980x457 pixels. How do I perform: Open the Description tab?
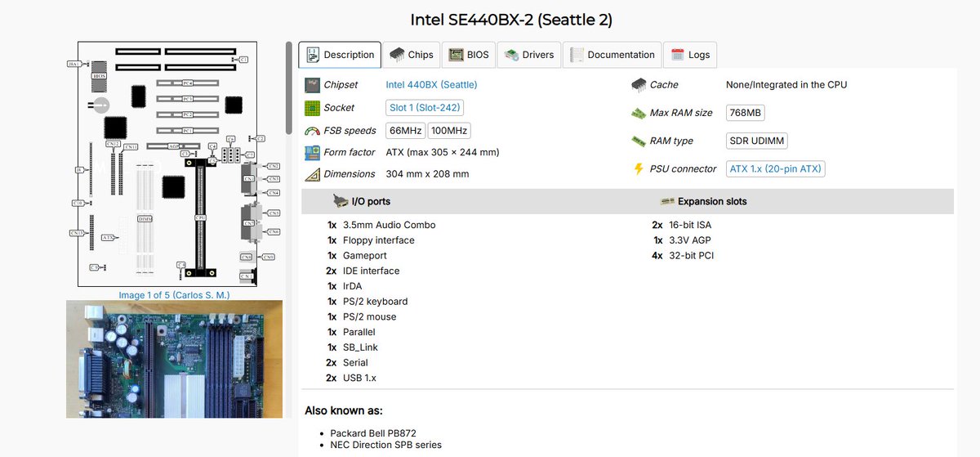(340, 55)
